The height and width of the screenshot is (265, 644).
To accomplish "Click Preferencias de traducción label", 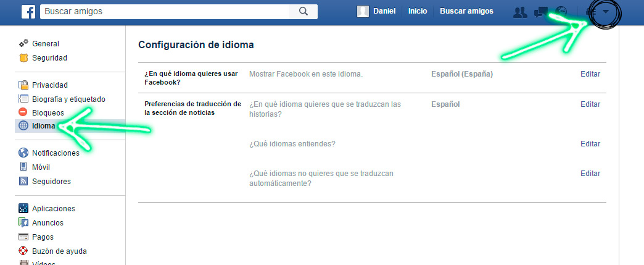I will pyautogui.click(x=192, y=108).
